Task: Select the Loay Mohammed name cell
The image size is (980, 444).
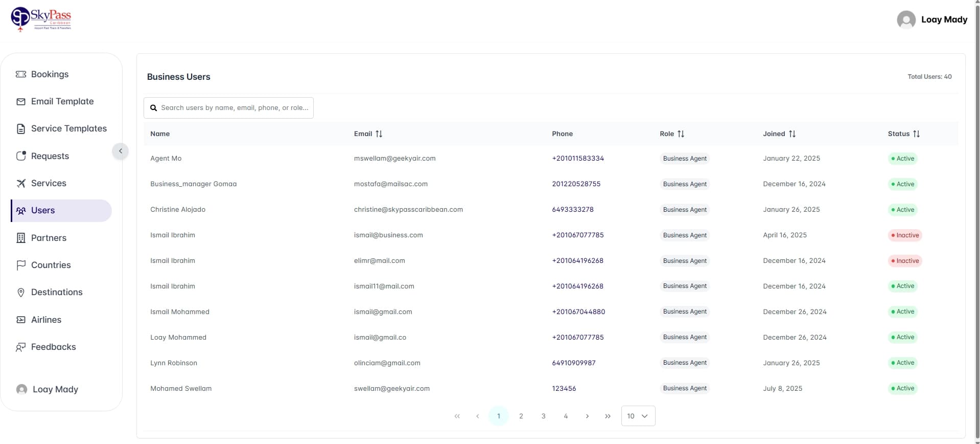Action: [178, 338]
